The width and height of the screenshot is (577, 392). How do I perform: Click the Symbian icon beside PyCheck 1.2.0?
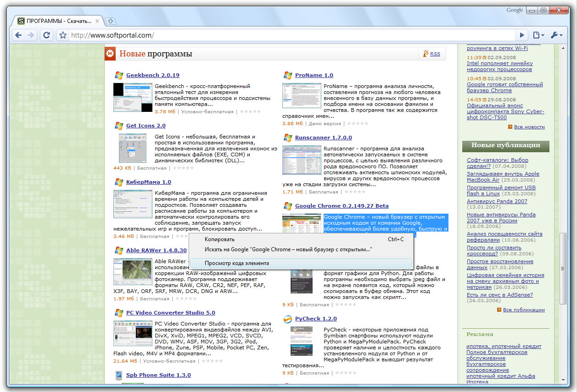click(x=288, y=319)
